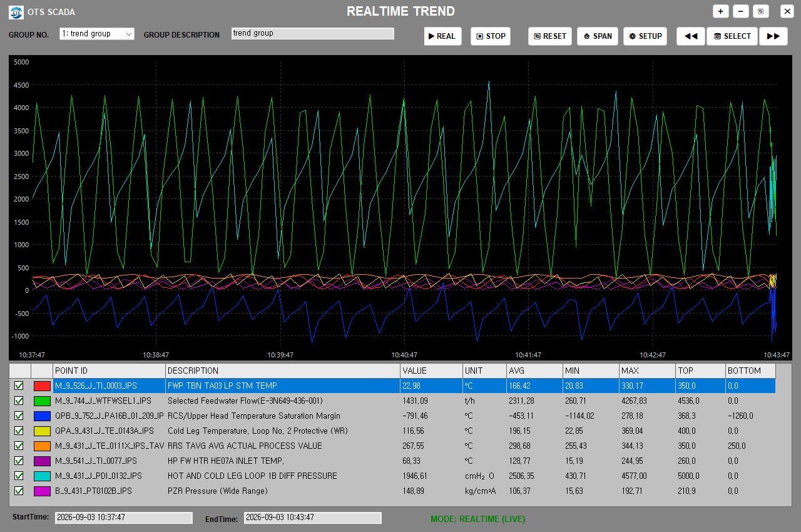Image resolution: width=801 pixels, height=532 pixels.
Task: Toggle HP FW HTR HE07A INLET TEMP checkbox
Action: click(19, 461)
